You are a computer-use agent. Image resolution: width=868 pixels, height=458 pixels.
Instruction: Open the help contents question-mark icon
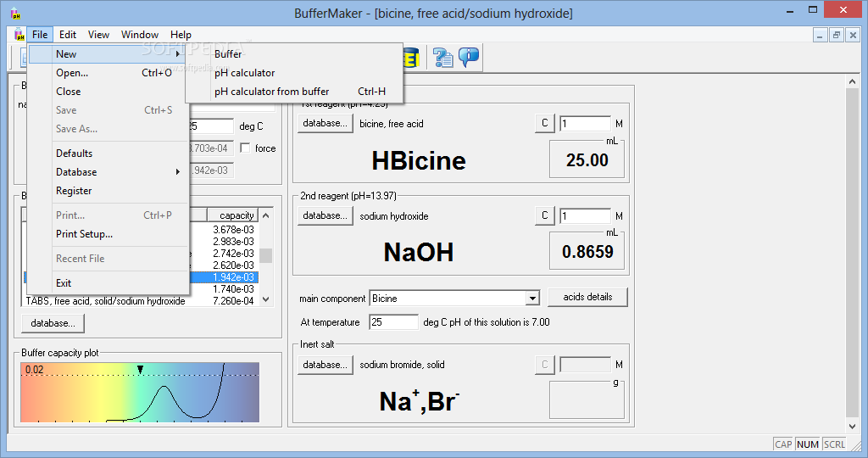point(442,58)
